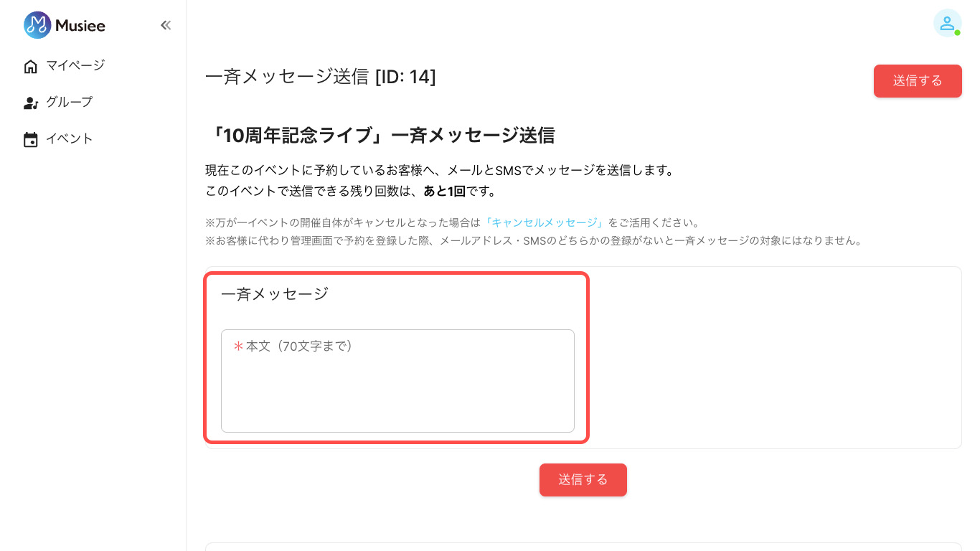Click the 「10周年記念ライブ」 heading
Screen dimensions: 980x551
(380, 136)
